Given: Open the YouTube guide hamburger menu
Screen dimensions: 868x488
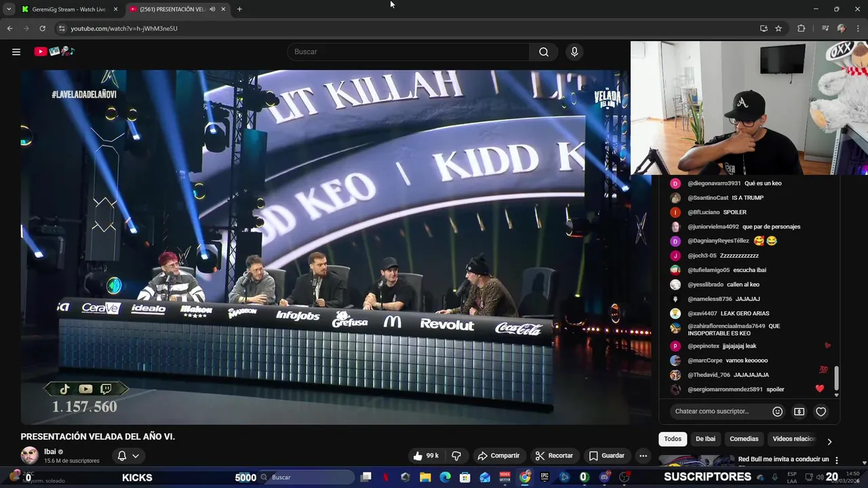Looking at the screenshot, I should tap(16, 52).
